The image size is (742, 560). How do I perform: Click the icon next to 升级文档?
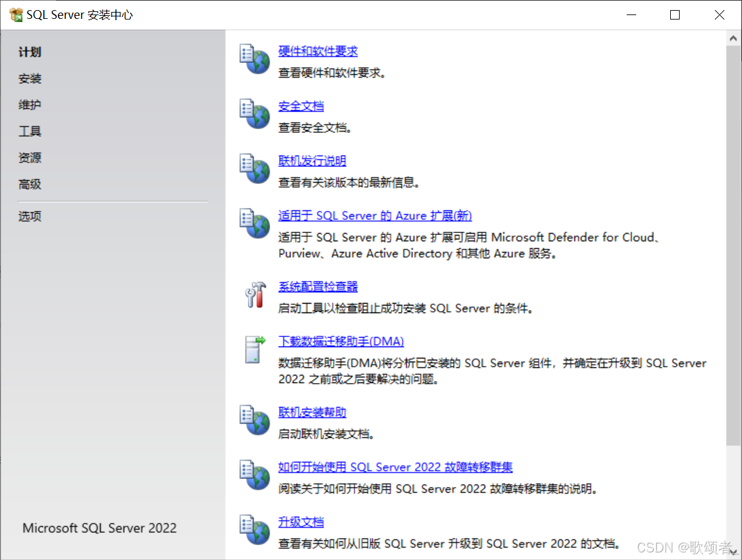254,530
